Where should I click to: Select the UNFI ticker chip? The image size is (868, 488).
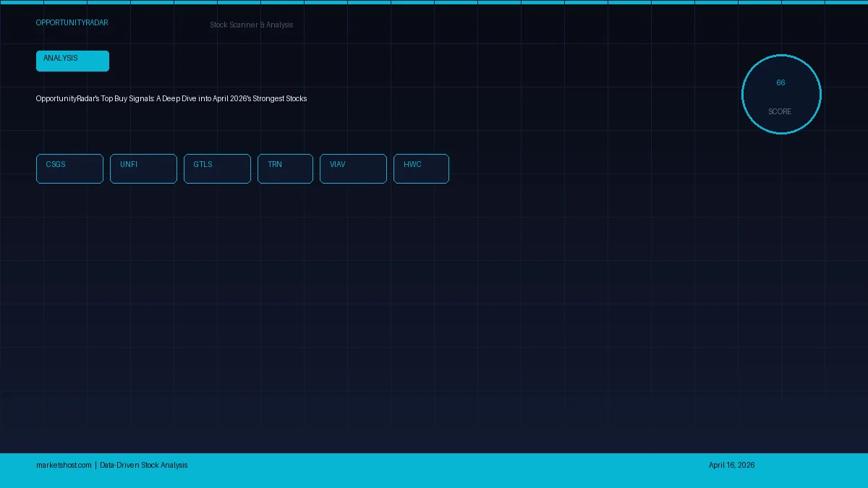point(143,168)
